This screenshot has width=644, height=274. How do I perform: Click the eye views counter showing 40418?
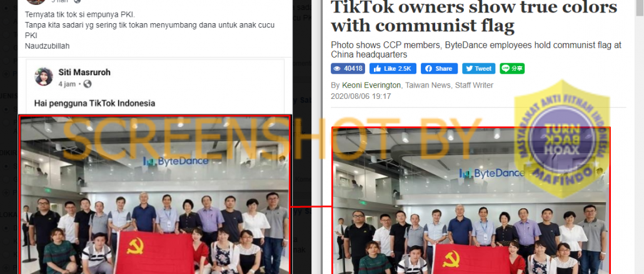coord(348,69)
